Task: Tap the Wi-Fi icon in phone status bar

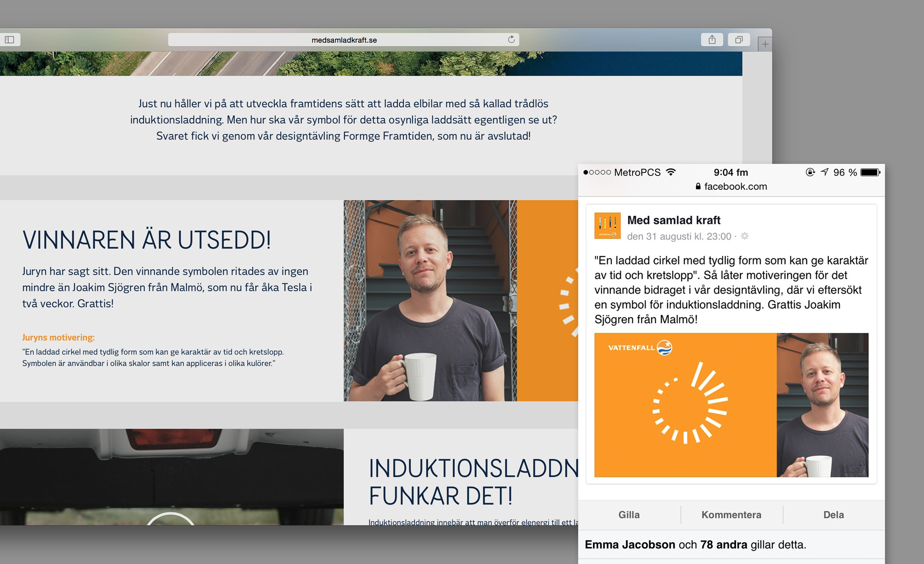Action: tap(671, 172)
